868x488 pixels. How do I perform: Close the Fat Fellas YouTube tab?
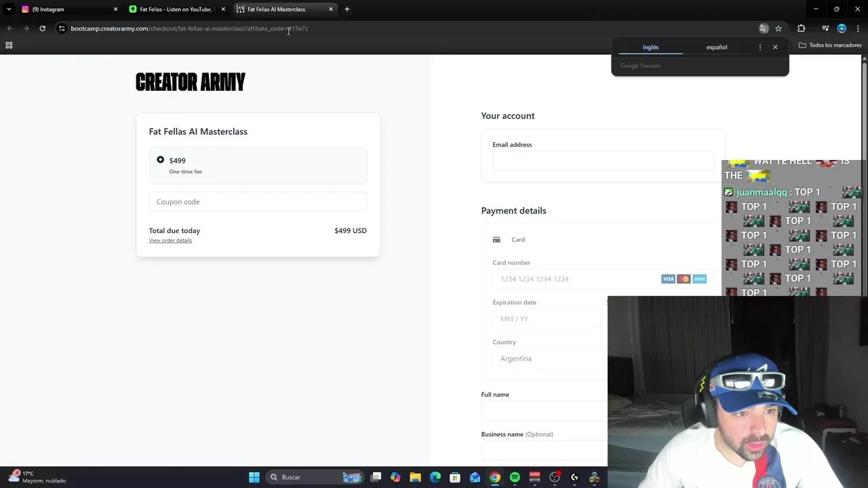[x=223, y=9]
